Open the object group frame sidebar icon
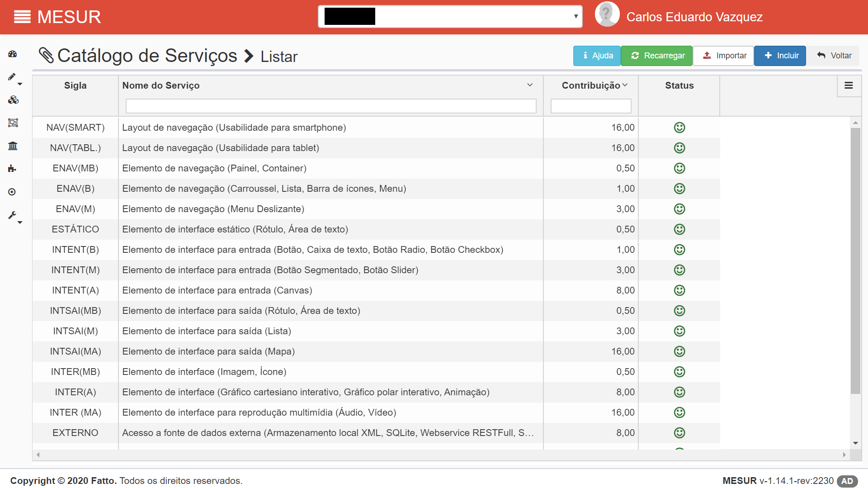Image resolution: width=868 pixels, height=488 pixels. (13, 123)
